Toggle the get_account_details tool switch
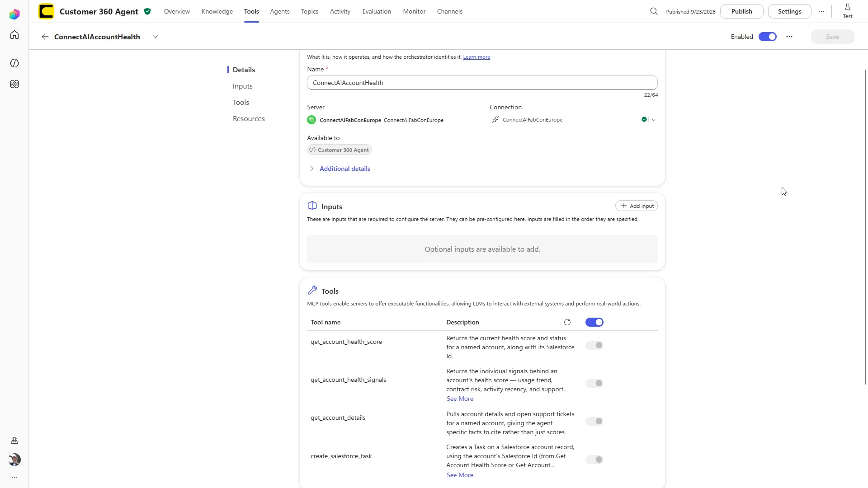 [x=594, y=421]
